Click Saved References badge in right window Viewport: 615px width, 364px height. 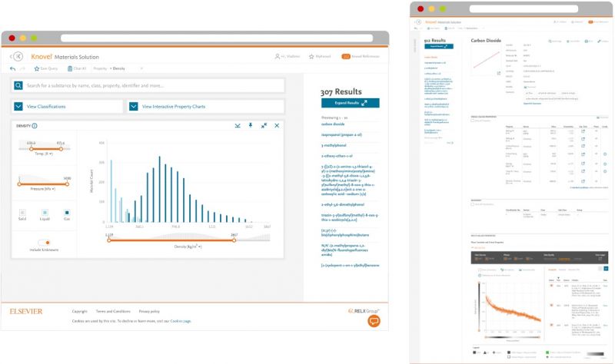(590, 22)
